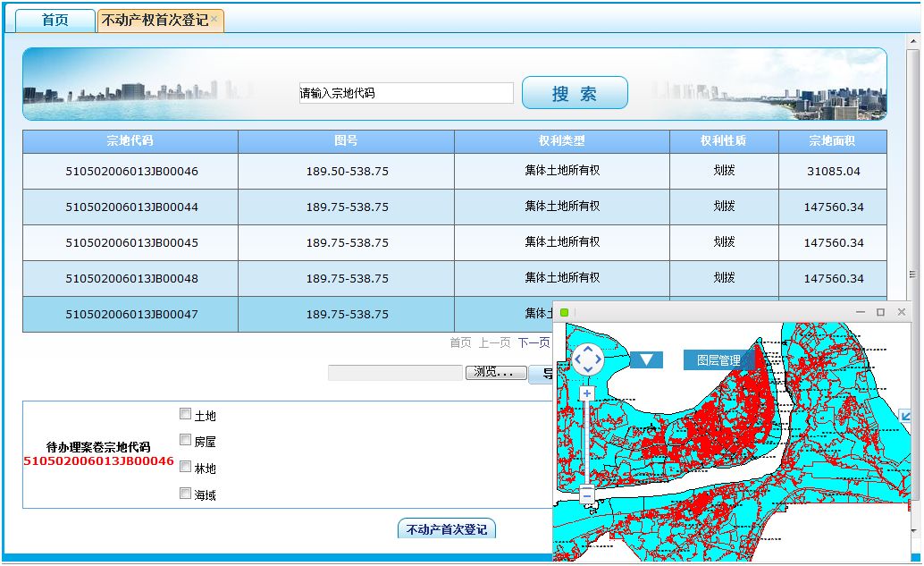Screen dimensions: 924x566
Task: Enable the 房屋 checkbox
Action: click(186, 440)
